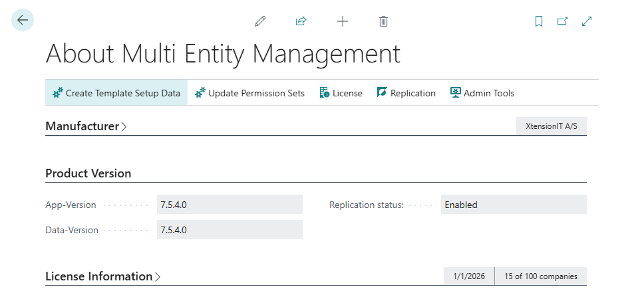Run Create Template Setup Data action
This screenshot has height=299, width=644.
pos(116,93)
